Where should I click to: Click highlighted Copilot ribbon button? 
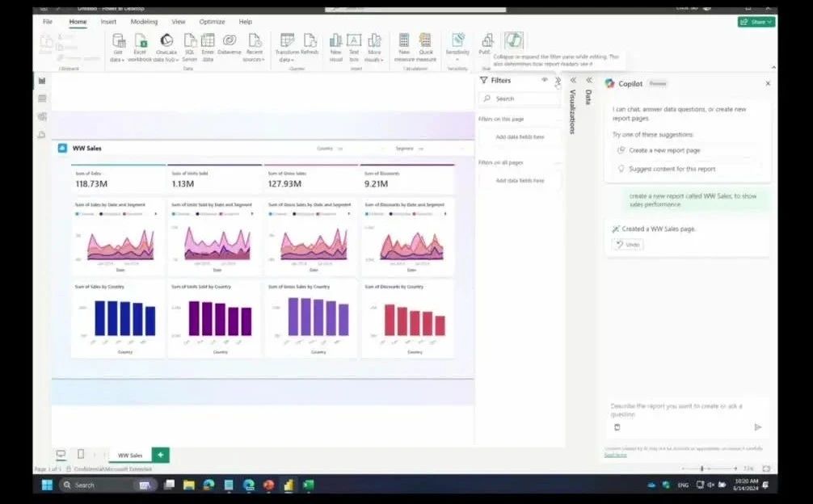[x=513, y=40]
